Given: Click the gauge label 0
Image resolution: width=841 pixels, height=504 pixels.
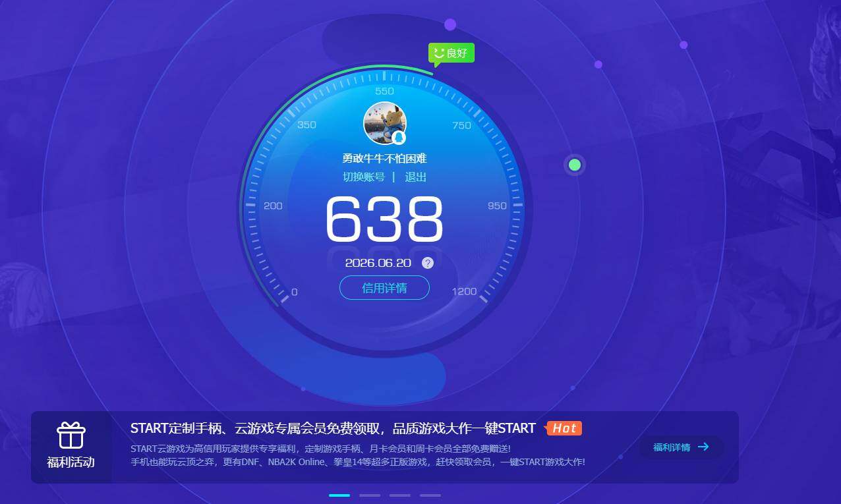Looking at the screenshot, I should (294, 292).
